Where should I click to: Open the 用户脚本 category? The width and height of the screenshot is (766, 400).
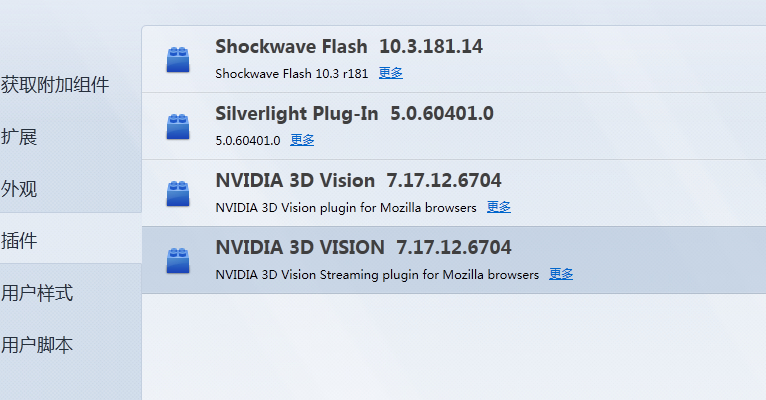tap(37, 345)
